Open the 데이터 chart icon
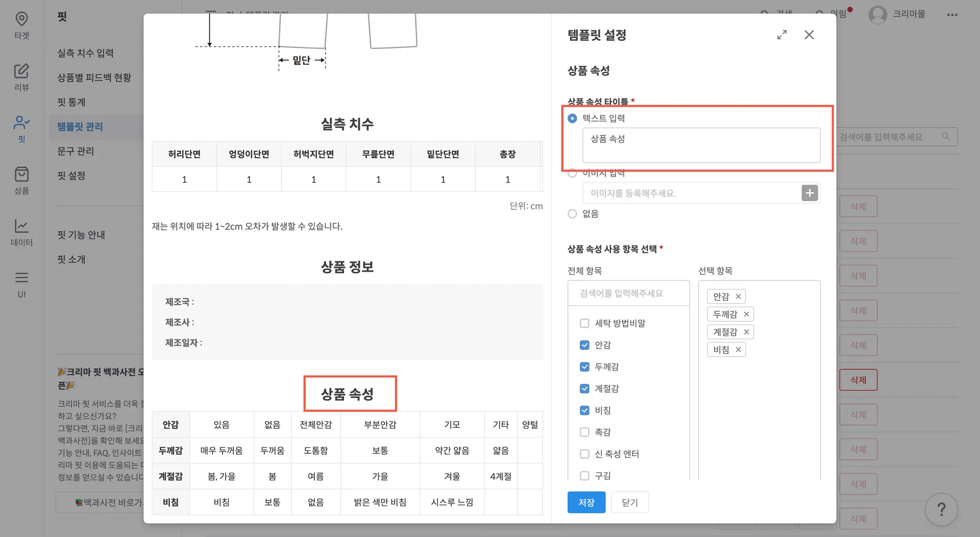The width and height of the screenshot is (980, 537). tap(22, 226)
